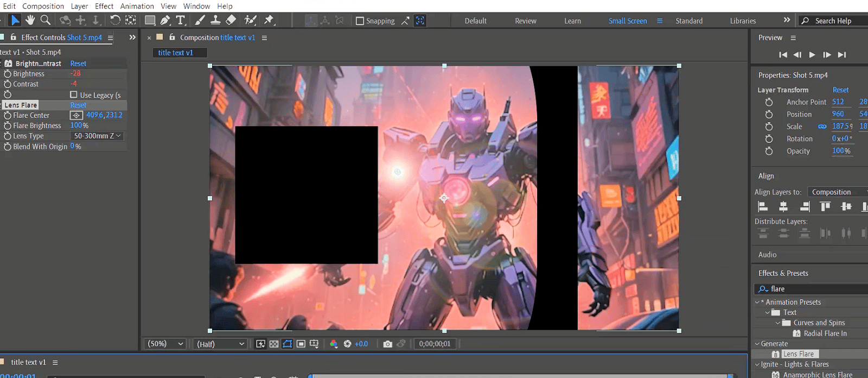Image resolution: width=868 pixels, height=378 pixels.
Task: Open the Animation menu
Action: pyautogui.click(x=137, y=6)
